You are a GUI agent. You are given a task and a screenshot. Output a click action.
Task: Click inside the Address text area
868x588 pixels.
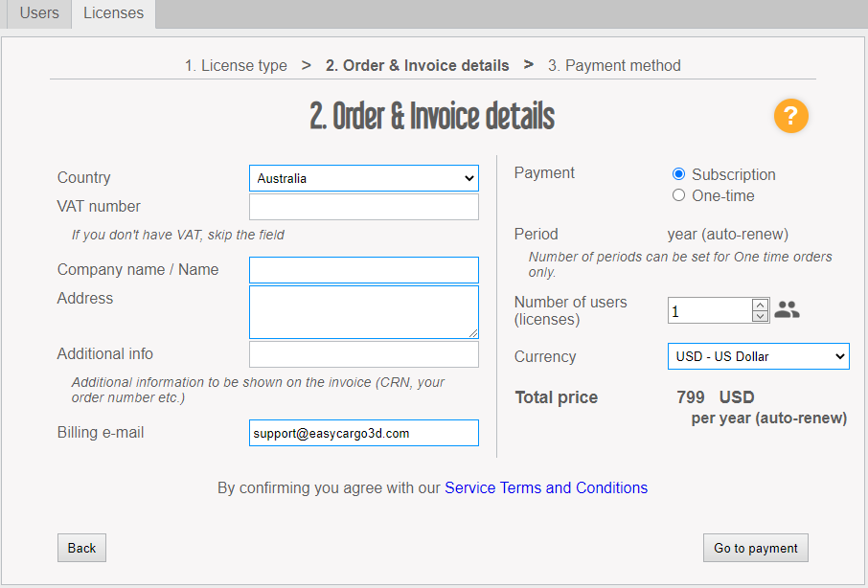(x=363, y=312)
